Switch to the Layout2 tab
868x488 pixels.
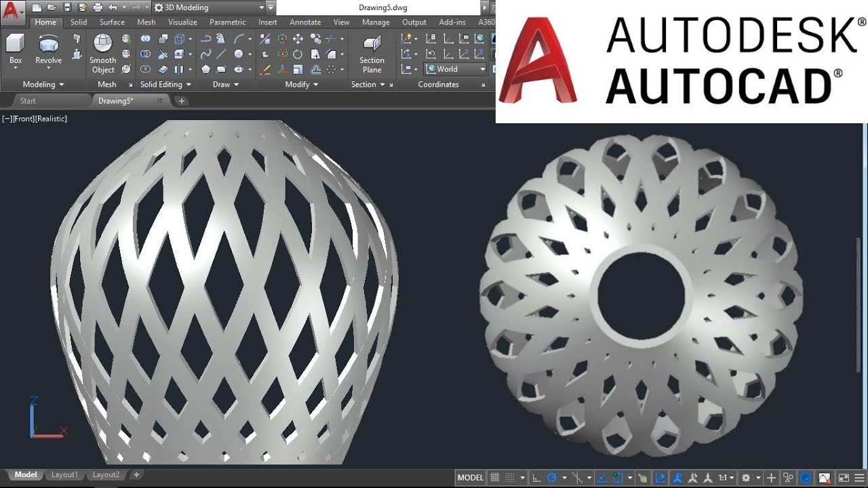coord(106,475)
